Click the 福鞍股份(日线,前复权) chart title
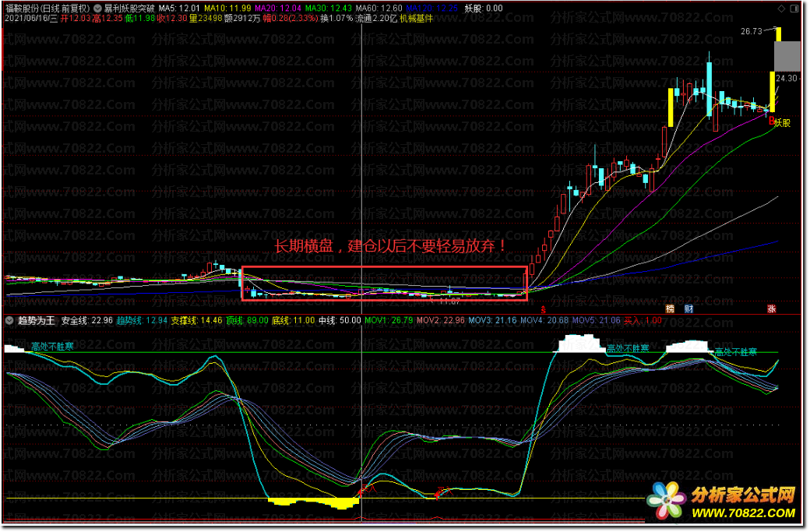This screenshot has height=532, width=810. (x=48, y=9)
